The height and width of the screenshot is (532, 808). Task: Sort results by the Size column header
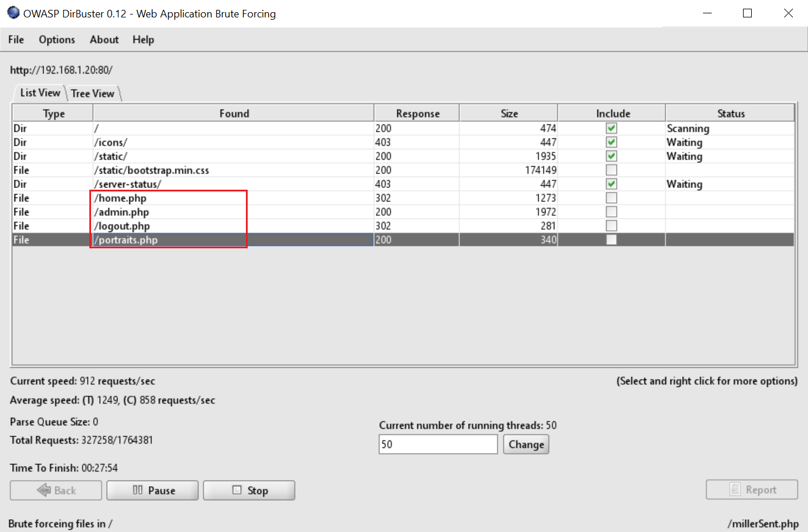pyautogui.click(x=509, y=114)
